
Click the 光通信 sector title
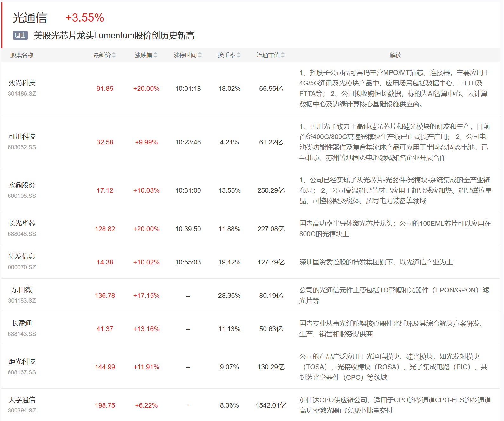coord(30,18)
